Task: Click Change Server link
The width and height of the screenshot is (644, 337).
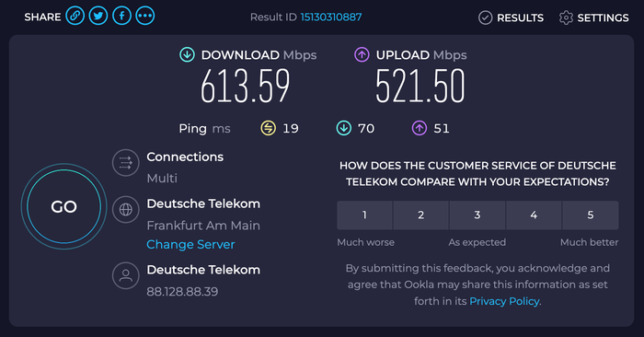Action: tap(190, 245)
